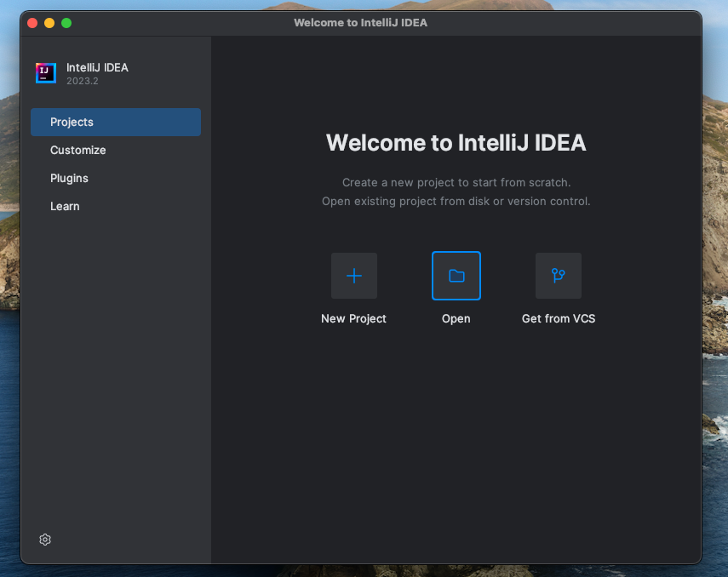Click the IntelliJ IDEA logo badge

coord(45,73)
